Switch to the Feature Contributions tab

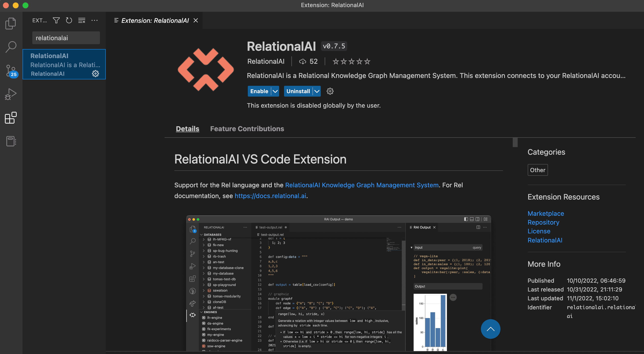pos(247,129)
